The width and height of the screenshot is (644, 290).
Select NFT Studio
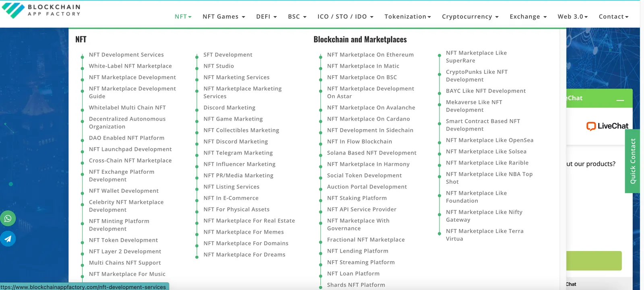click(x=219, y=66)
